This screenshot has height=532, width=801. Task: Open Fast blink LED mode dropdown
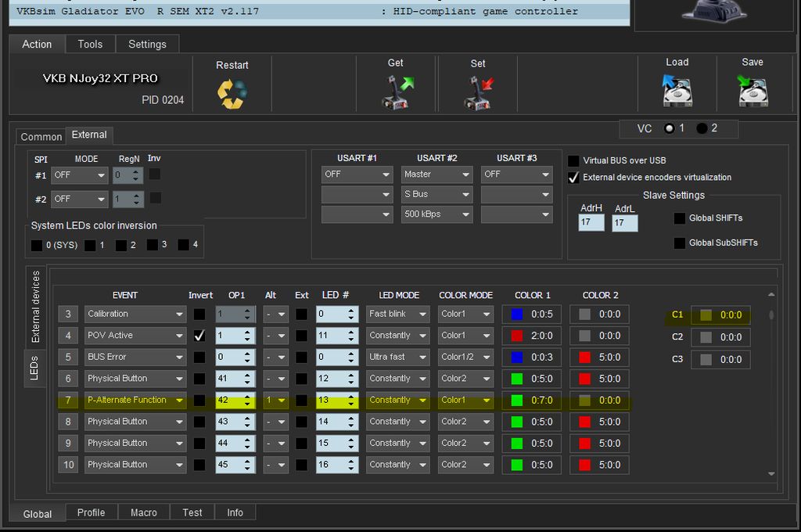click(x=397, y=314)
